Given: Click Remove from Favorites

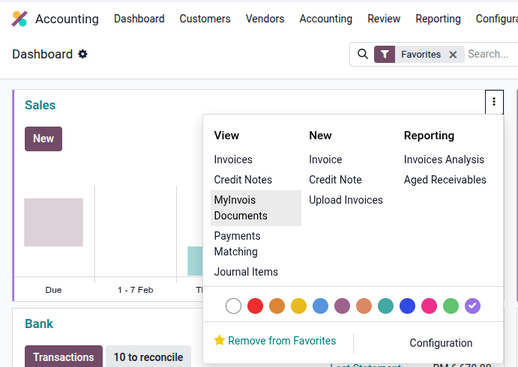Looking at the screenshot, I should click(282, 341).
